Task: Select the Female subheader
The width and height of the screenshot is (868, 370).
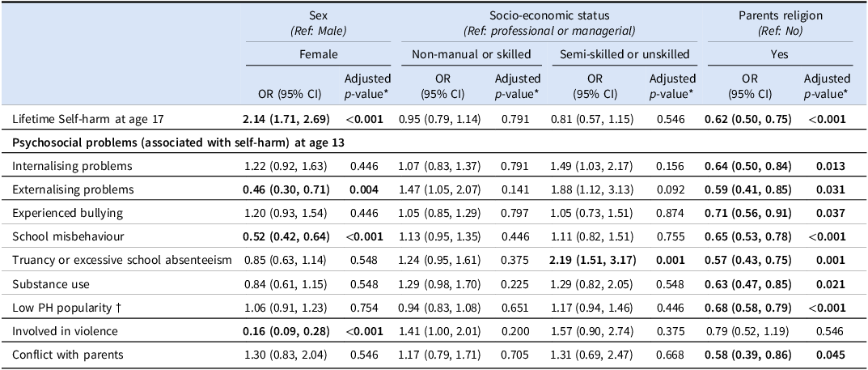Action: click(318, 54)
